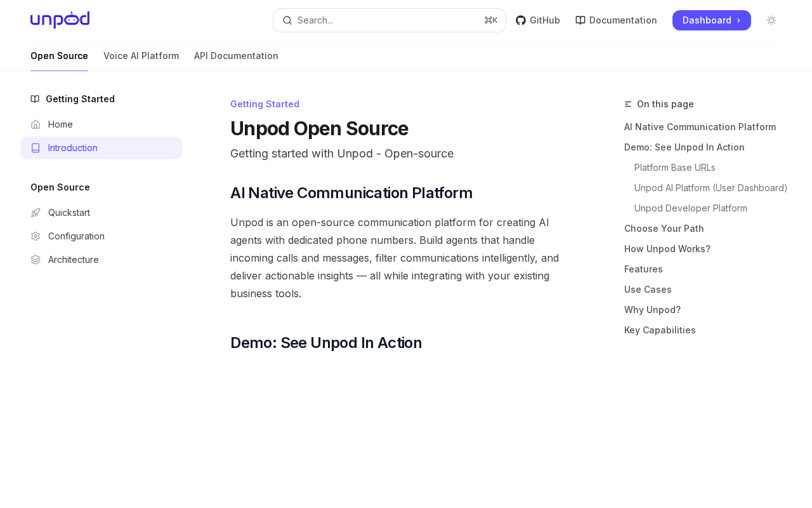Image resolution: width=812 pixels, height=508 pixels.
Task: Click the GitHub icon in header
Action: pos(521,20)
